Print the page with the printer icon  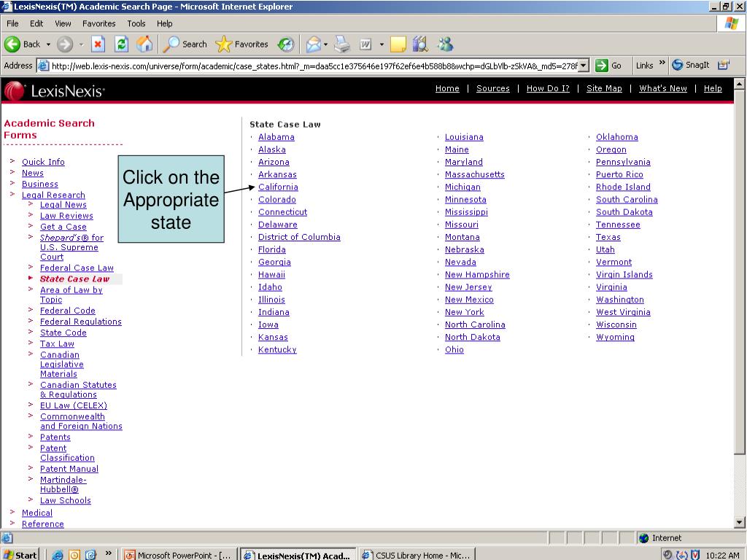pyautogui.click(x=341, y=44)
